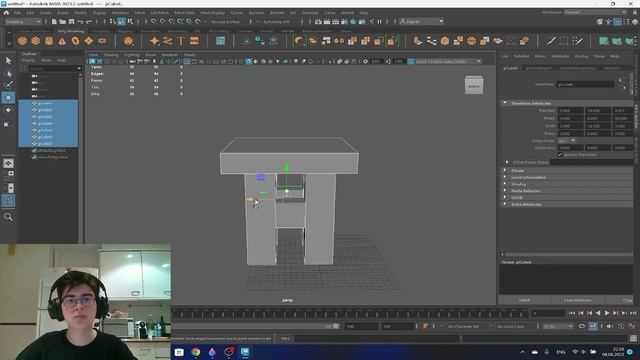640x360 pixels.
Task: Click the search magnifier icon in left sidebar
Action: 8,217
